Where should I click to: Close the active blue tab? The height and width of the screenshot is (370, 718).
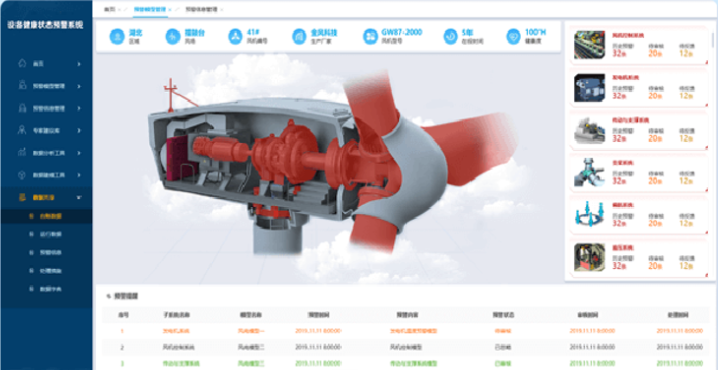pyautogui.click(x=170, y=9)
